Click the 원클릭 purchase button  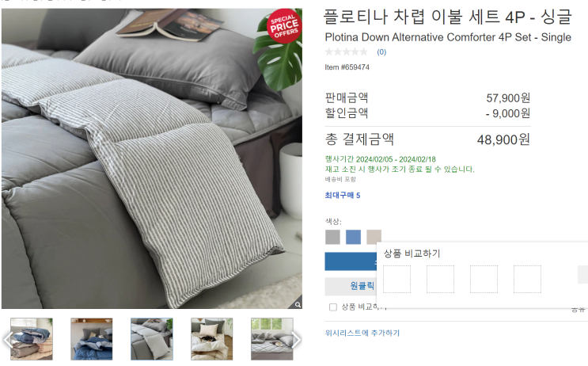click(351, 287)
